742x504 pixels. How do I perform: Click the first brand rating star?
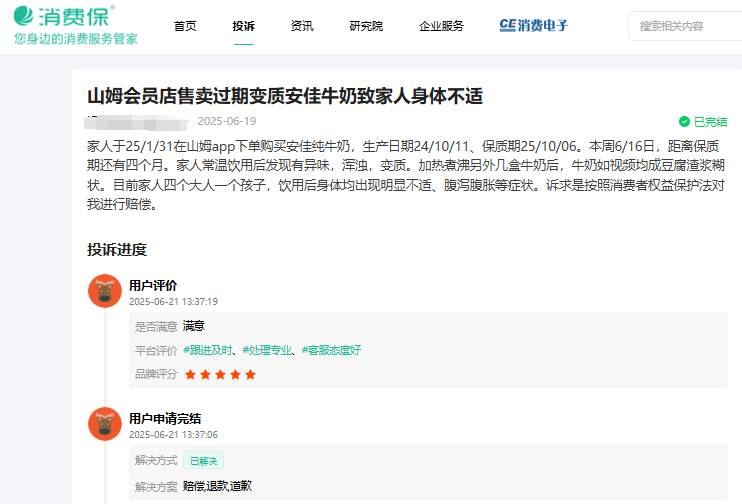click(x=190, y=375)
